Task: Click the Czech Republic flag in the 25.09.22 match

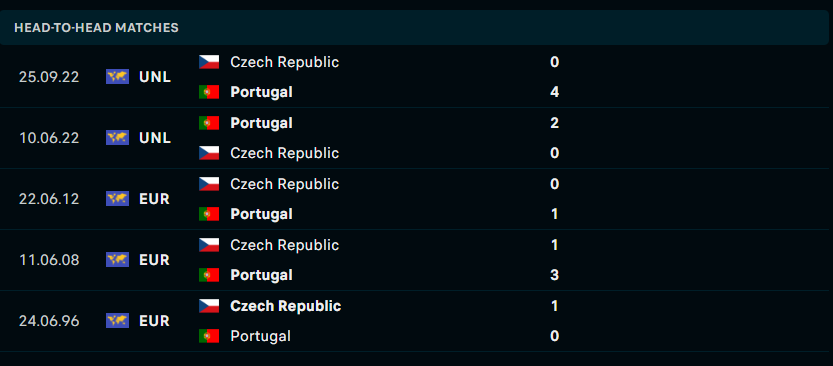Action: click(x=209, y=62)
